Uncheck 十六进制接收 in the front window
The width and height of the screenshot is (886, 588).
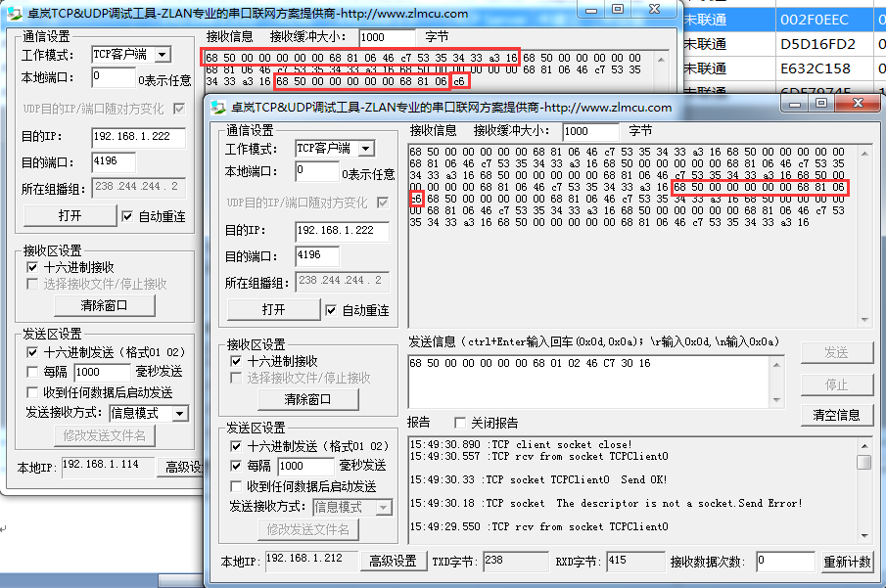click(236, 361)
